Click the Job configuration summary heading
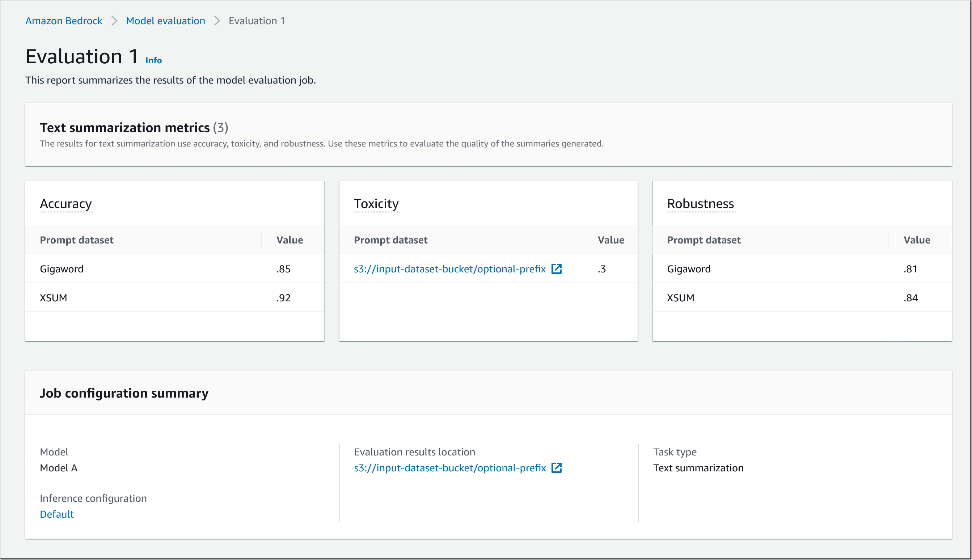The image size is (972, 560). [124, 393]
